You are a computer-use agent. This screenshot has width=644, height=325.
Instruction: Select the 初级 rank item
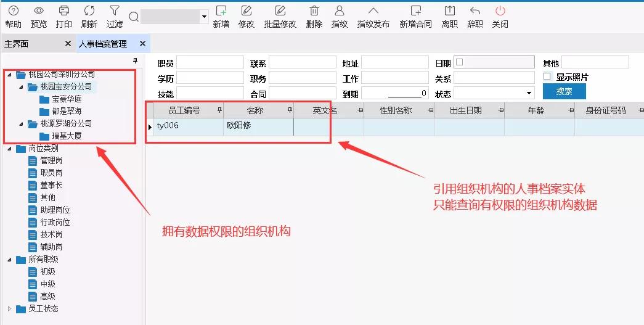click(47, 271)
